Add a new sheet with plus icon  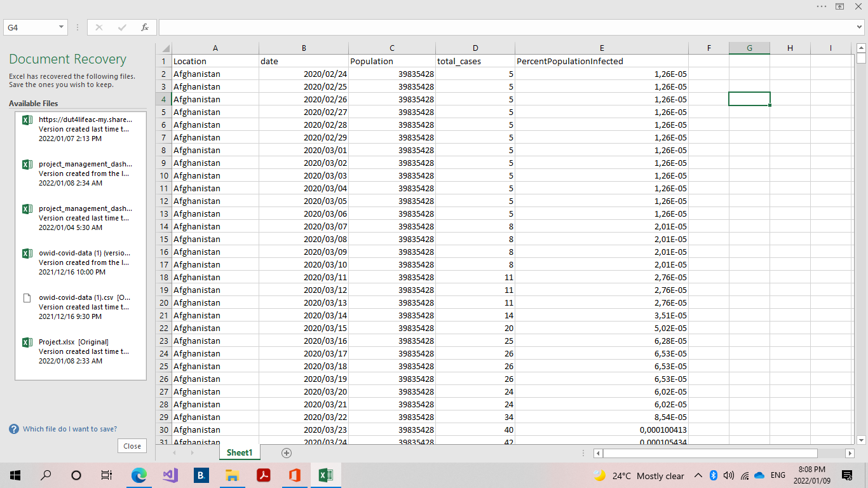click(287, 453)
